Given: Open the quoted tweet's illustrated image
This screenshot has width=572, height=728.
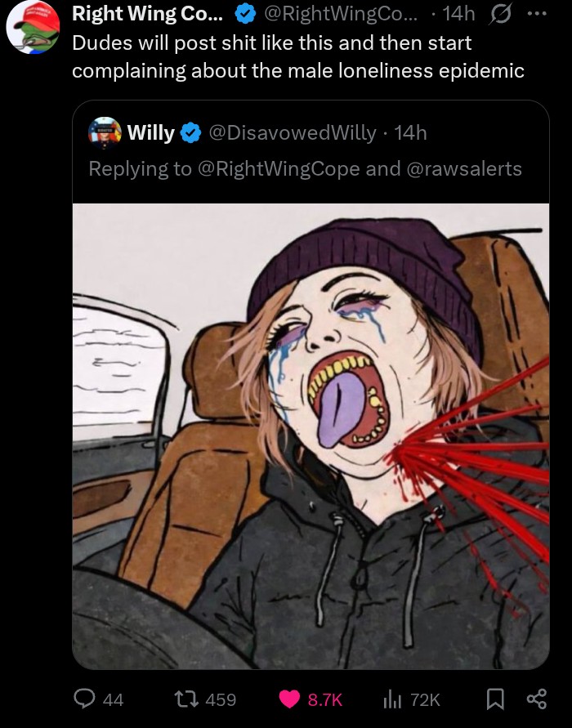Looking at the screenshot, I should coord(311,433).
